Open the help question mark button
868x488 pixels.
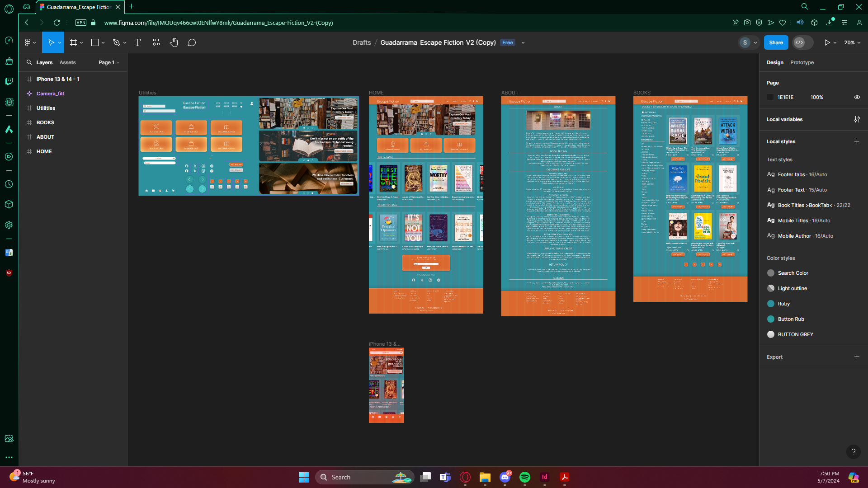(853, 451)
